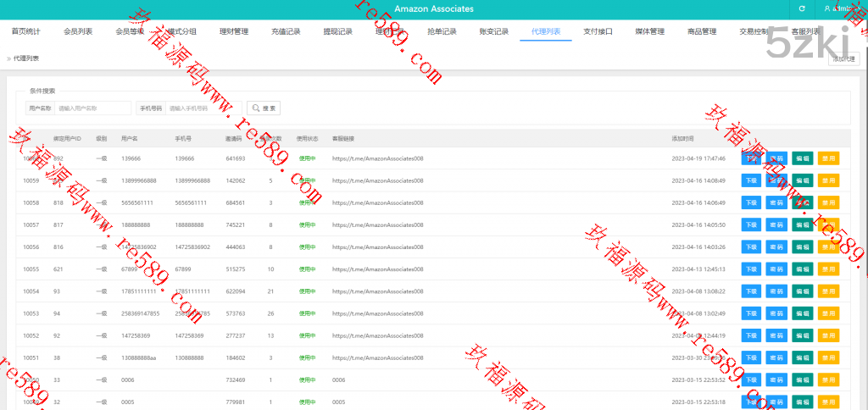Click 下级 button for user 139666

click(x=751, y=158)
